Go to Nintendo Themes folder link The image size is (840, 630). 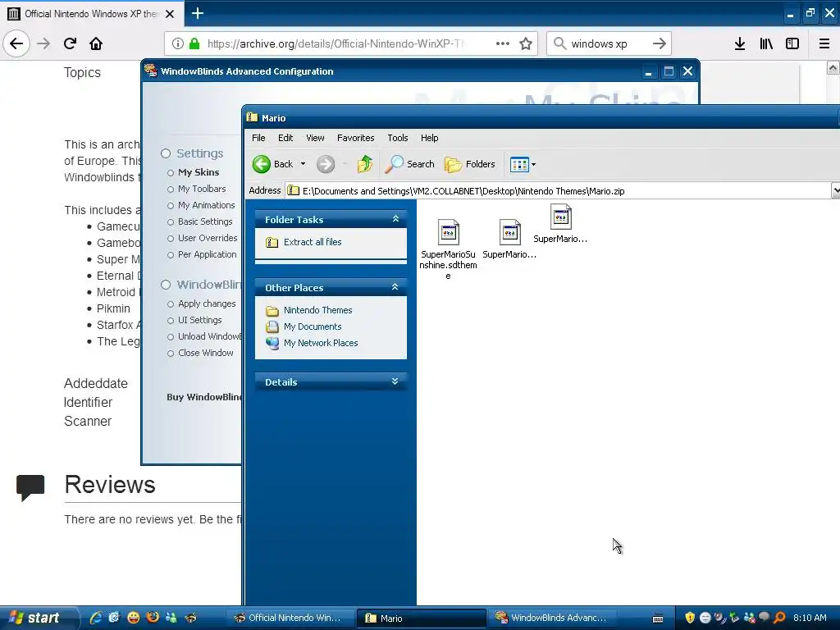317,310
